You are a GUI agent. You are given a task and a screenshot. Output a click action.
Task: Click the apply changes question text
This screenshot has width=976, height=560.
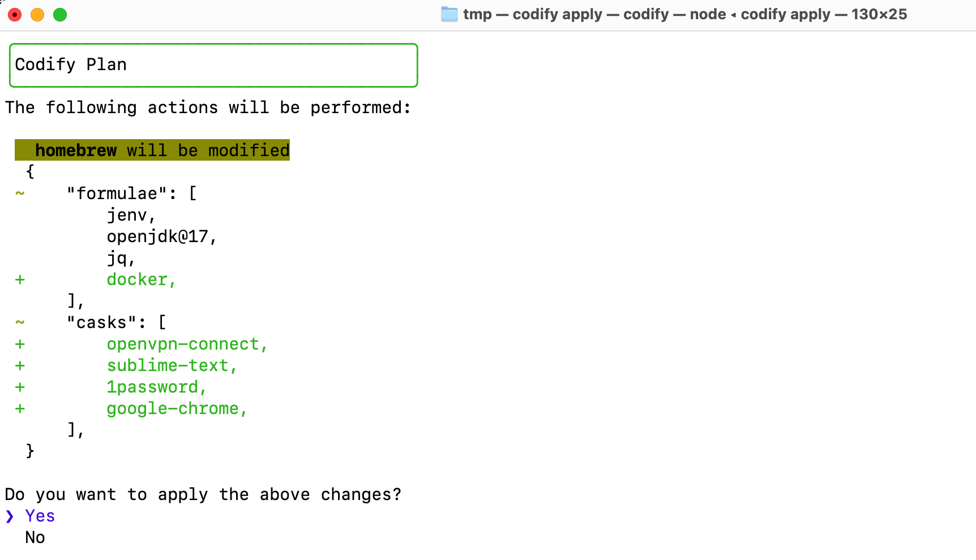(x=203, y=494)
